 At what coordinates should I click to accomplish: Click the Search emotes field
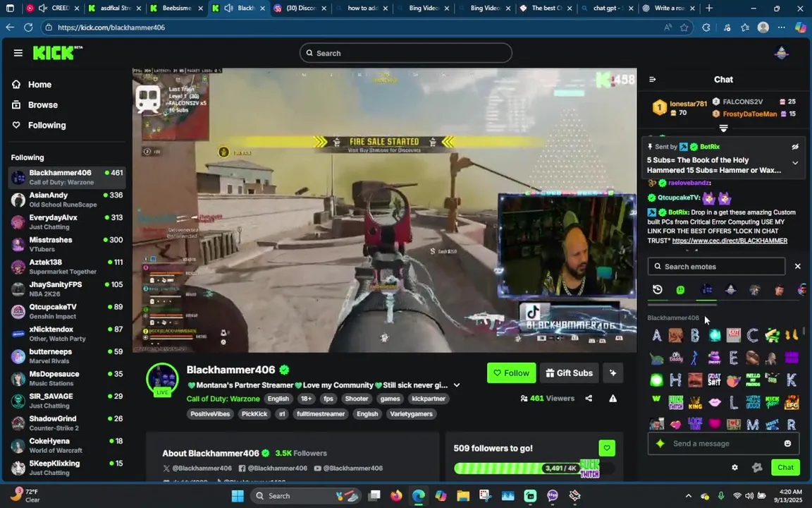point(716,267)
